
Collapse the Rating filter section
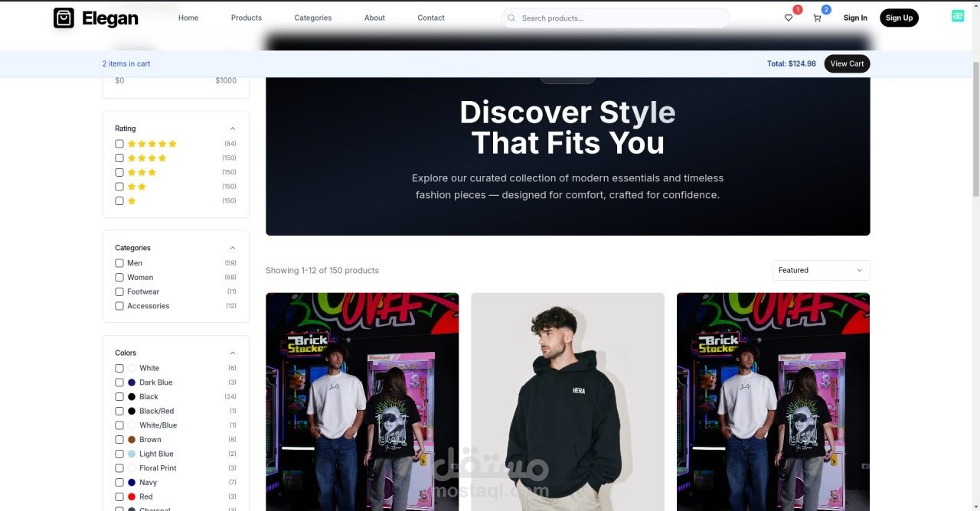click(233, 129)
